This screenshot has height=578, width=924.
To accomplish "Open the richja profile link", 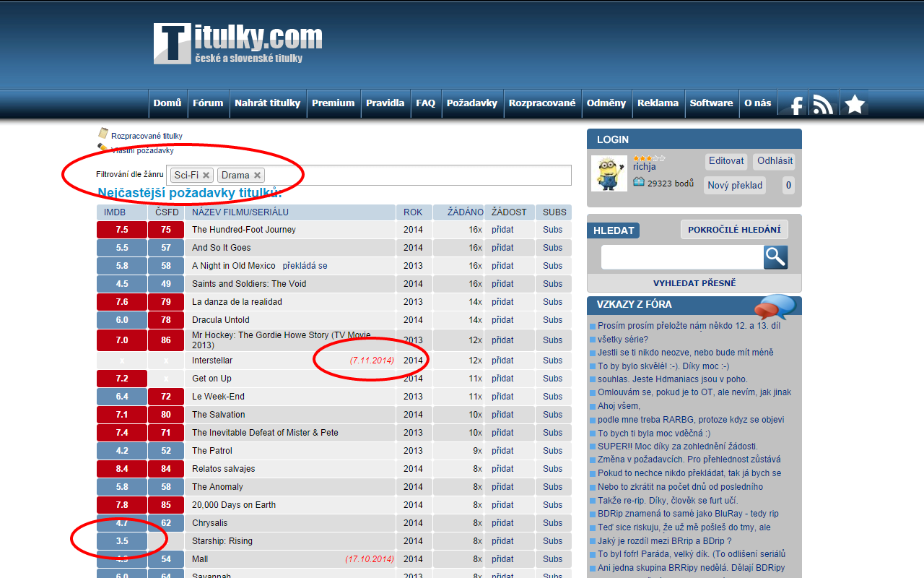I will [x=645, y=167].
